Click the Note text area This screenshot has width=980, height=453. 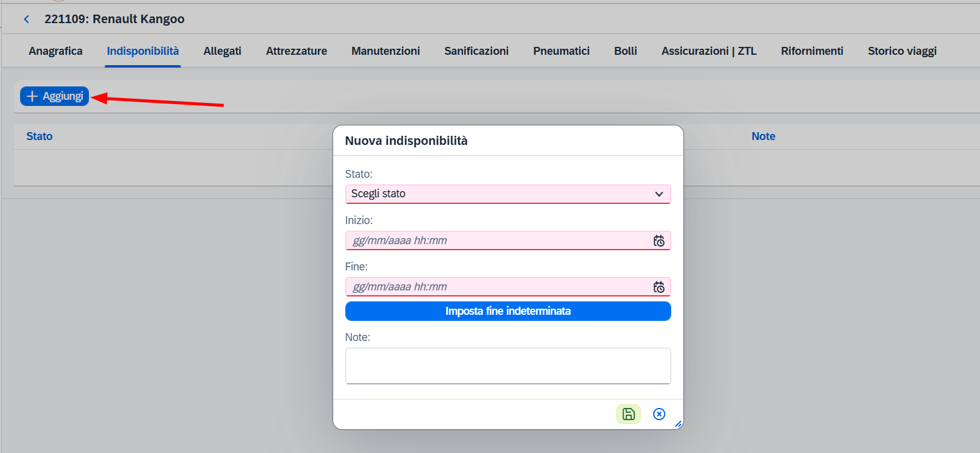508,366
